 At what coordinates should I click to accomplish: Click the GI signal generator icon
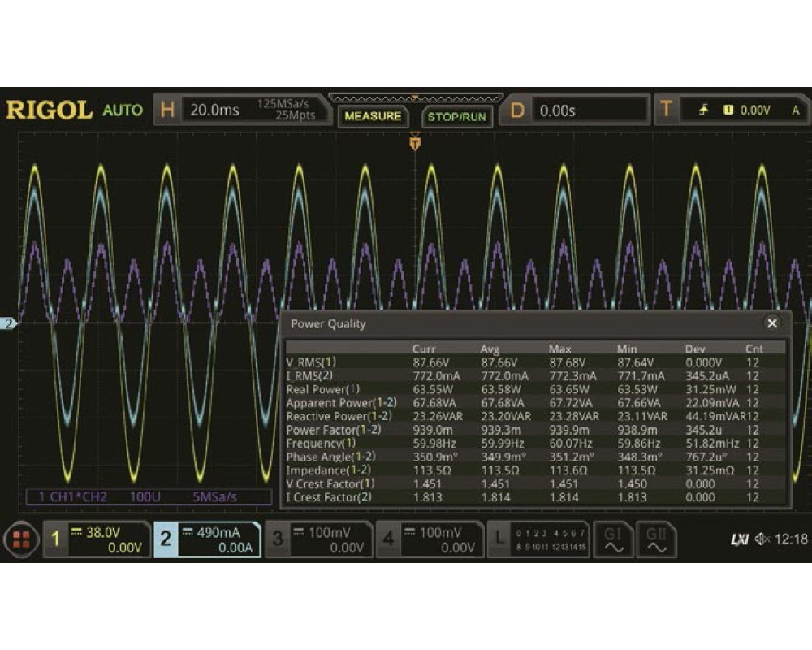tap(613, 539)
